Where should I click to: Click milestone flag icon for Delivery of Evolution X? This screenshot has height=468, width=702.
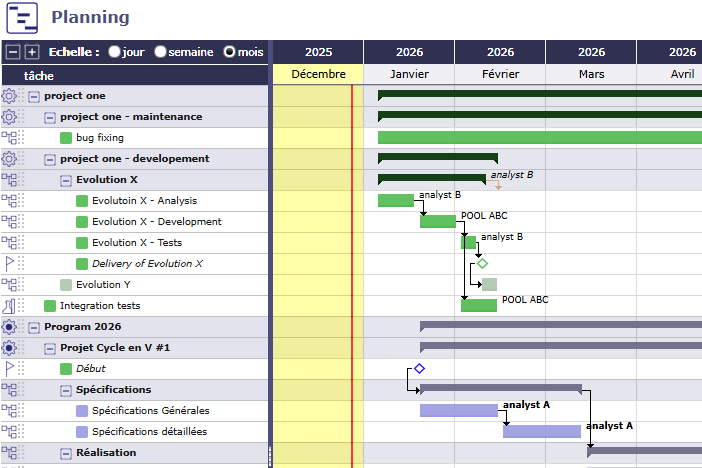click(10, 264)
